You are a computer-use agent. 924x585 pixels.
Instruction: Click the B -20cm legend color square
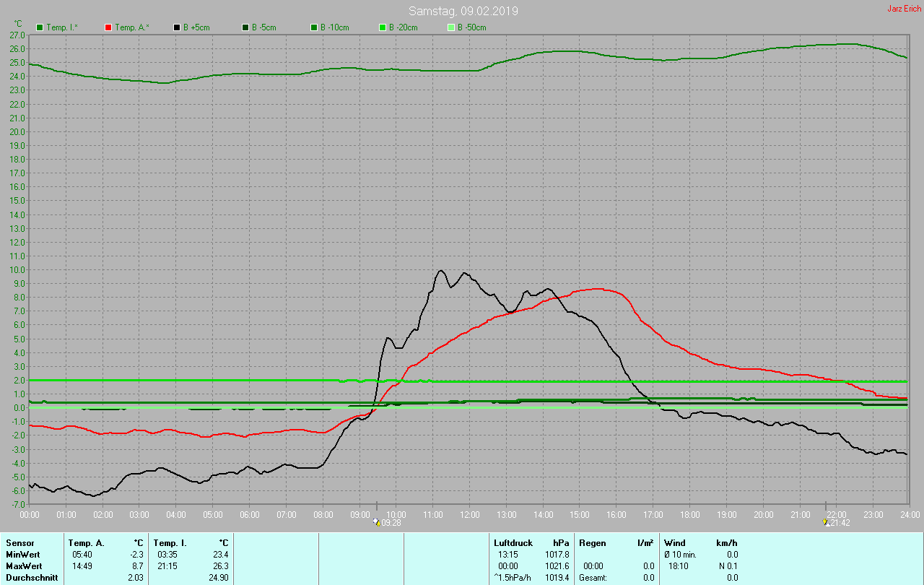(383, 27)
